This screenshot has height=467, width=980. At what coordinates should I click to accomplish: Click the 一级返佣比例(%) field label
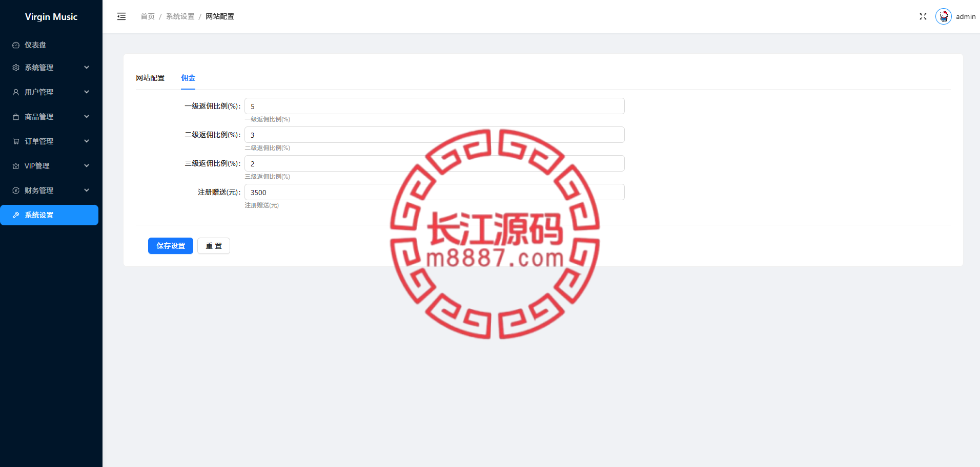213,106
